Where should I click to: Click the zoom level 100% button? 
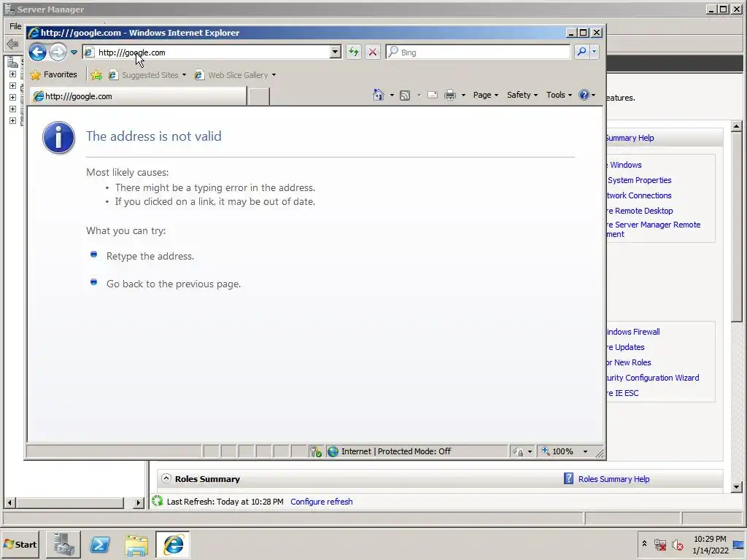[557, 451]
